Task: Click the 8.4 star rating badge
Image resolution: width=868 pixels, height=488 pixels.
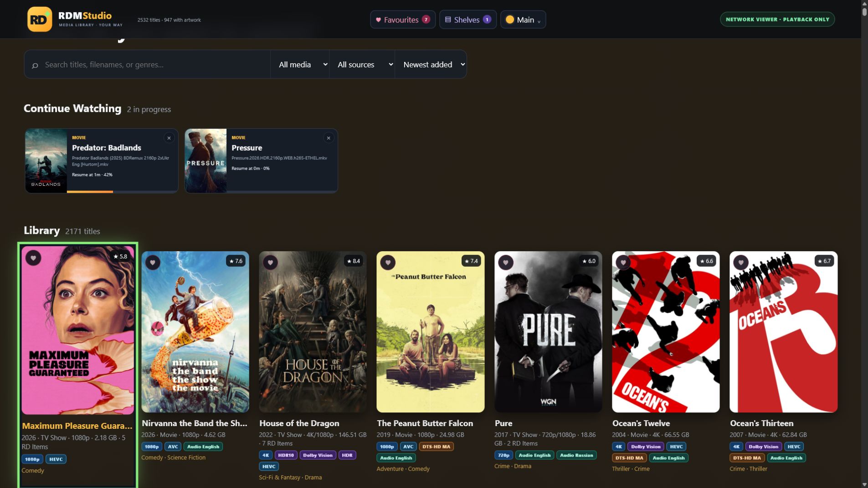Action: click(353, 261)
